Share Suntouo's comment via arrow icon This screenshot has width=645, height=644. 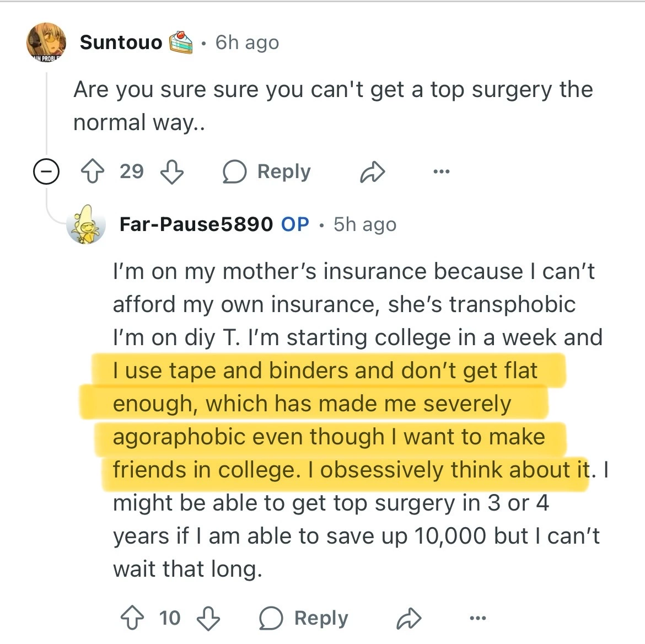tap(373, 172)
